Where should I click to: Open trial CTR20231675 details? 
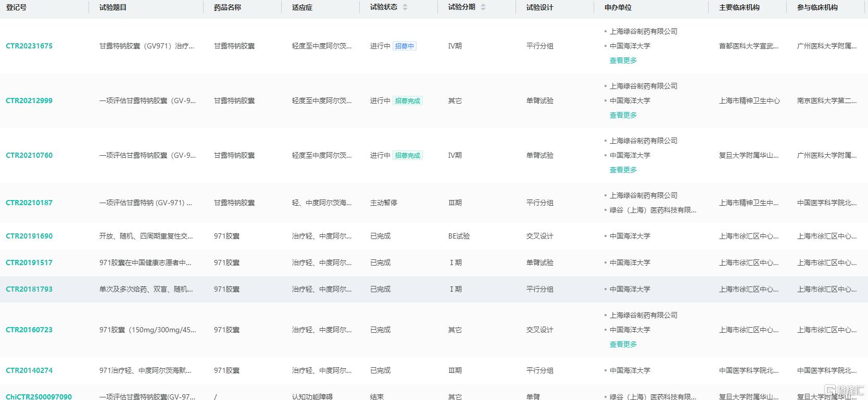29,46
